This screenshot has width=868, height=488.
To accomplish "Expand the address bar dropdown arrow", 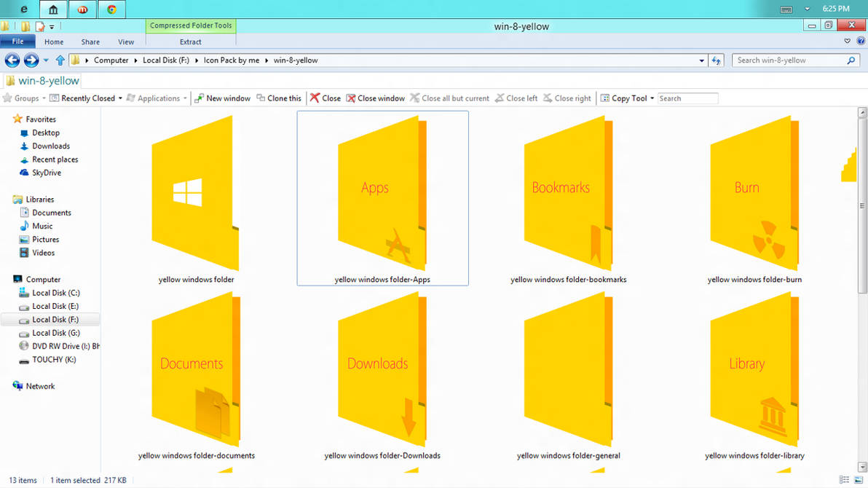I will point(701,60).
